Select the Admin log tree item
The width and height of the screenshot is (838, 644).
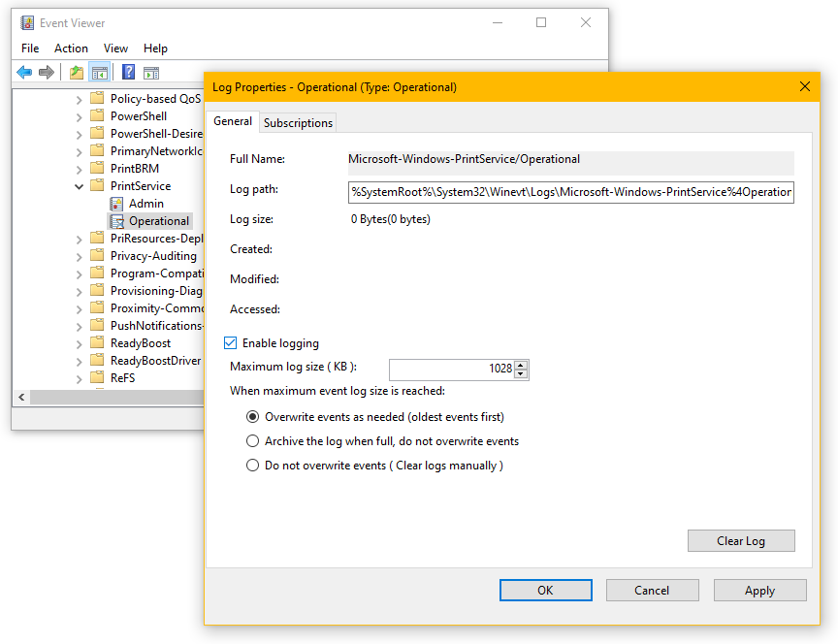(145, 204)
